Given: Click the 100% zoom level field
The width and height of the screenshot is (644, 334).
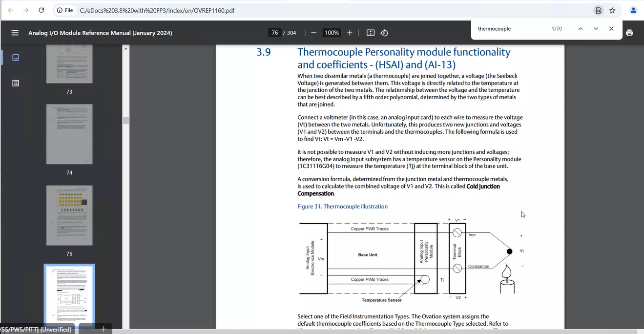Looking at the screenshot, I should [x=332, y=33].
